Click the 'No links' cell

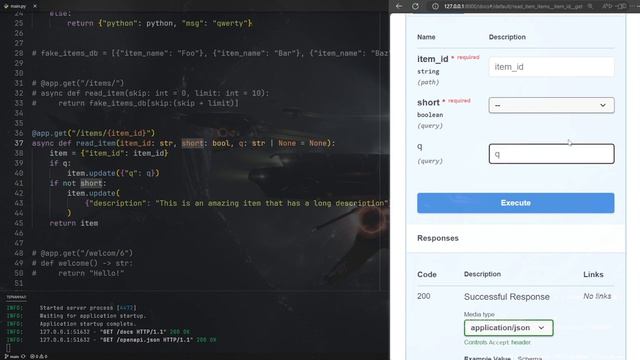coord(597,296)
